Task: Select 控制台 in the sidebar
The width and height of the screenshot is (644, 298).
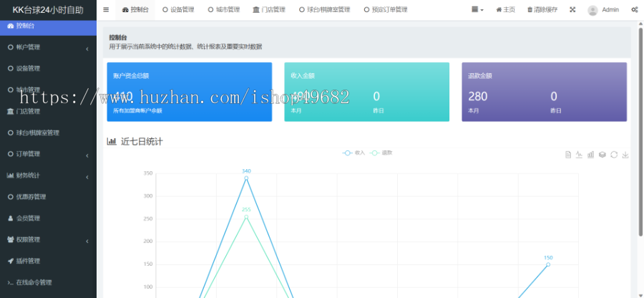Action: (x=48, y=26)
